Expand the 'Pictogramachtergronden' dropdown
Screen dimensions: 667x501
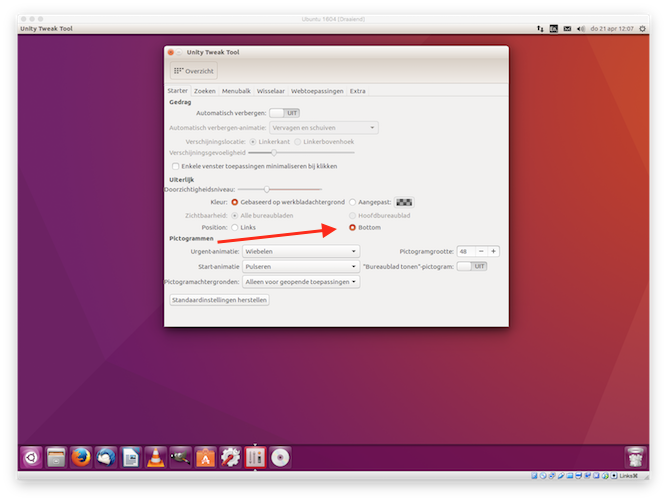point(301,282)
